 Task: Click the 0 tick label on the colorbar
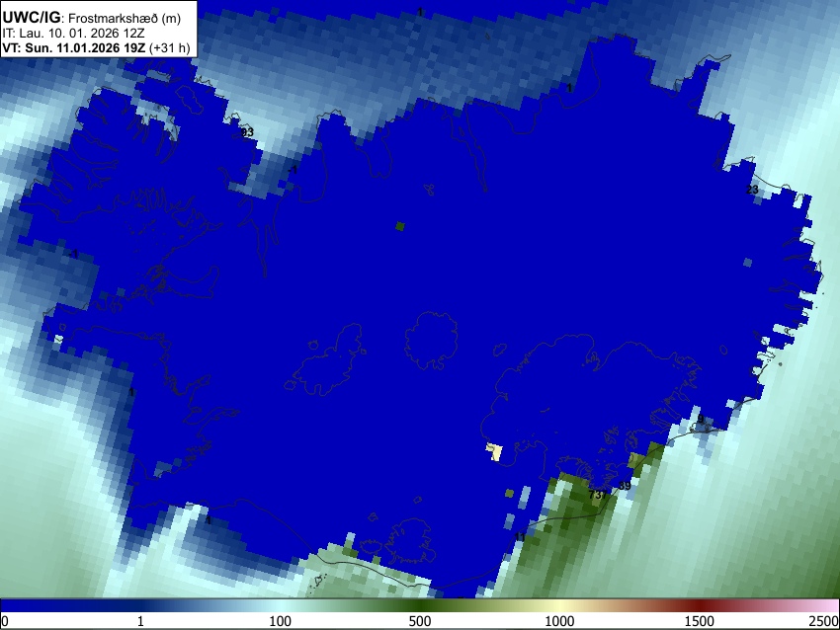(5, 621)
